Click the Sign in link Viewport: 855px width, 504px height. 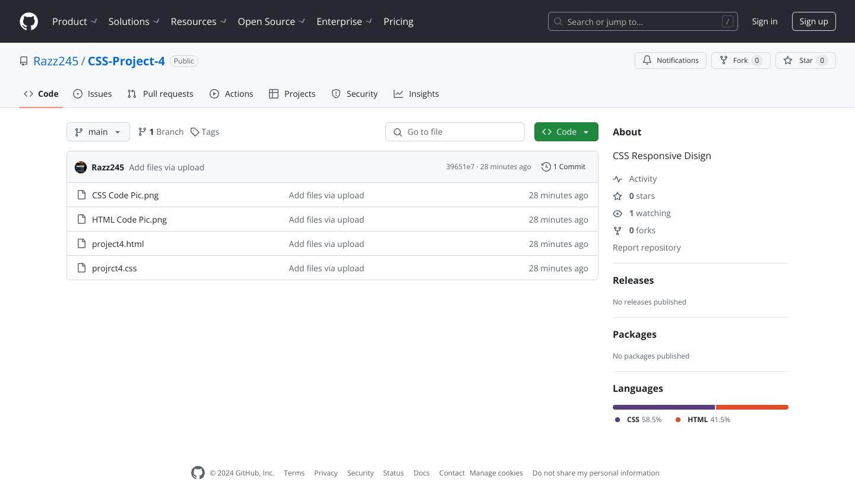pyautogui.click(x=765, y=21)
